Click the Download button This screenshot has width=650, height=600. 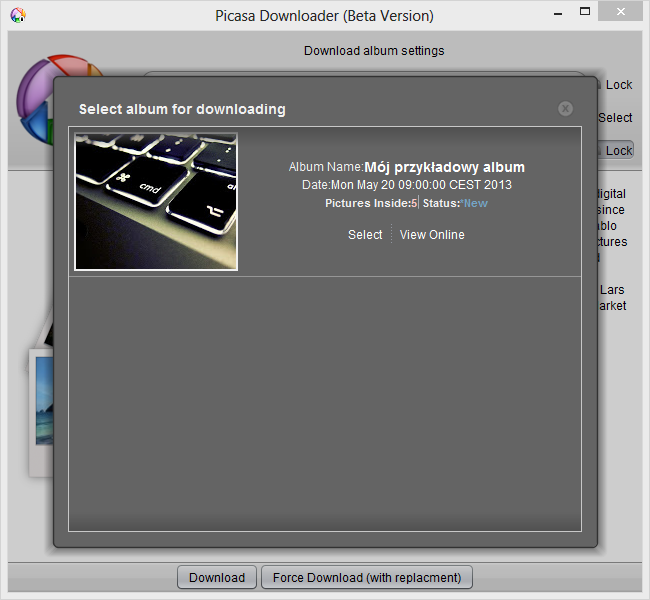point(217,577)
